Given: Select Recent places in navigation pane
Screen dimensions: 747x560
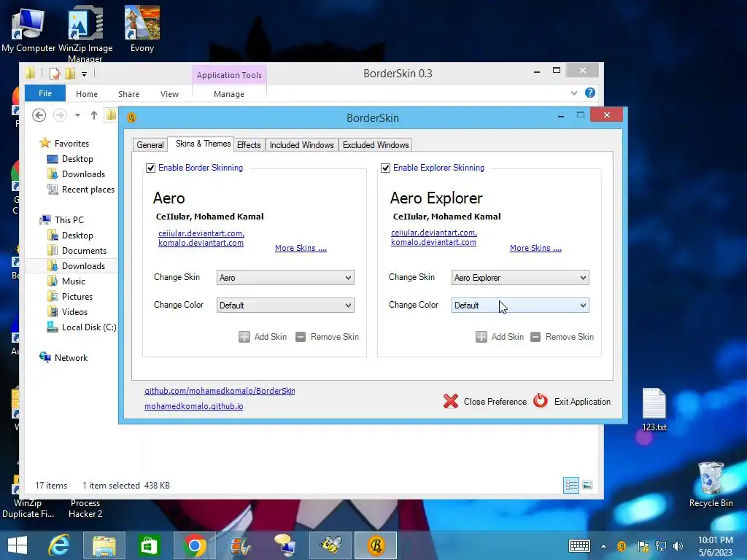Looking at the screenshot, I should [x=88, y=190].
